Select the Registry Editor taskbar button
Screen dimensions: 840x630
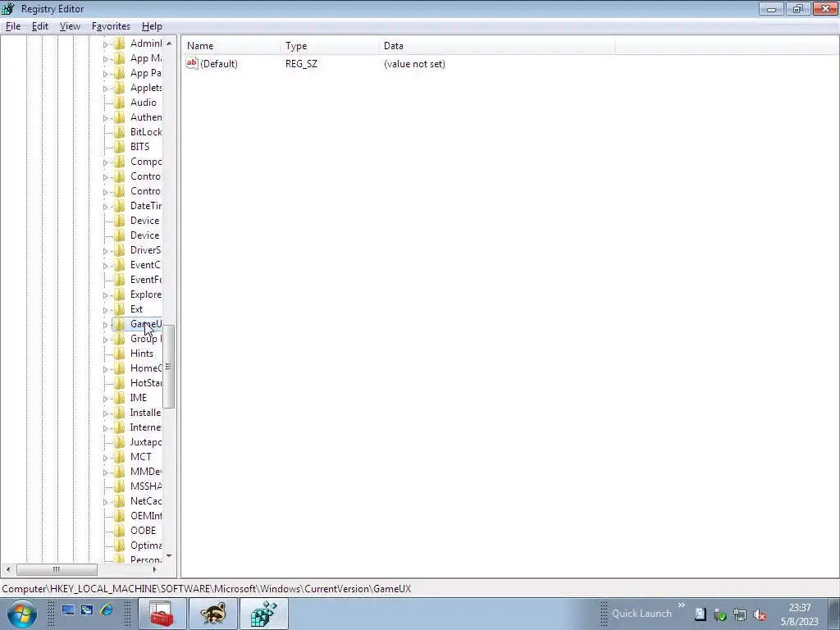[264, 614]
